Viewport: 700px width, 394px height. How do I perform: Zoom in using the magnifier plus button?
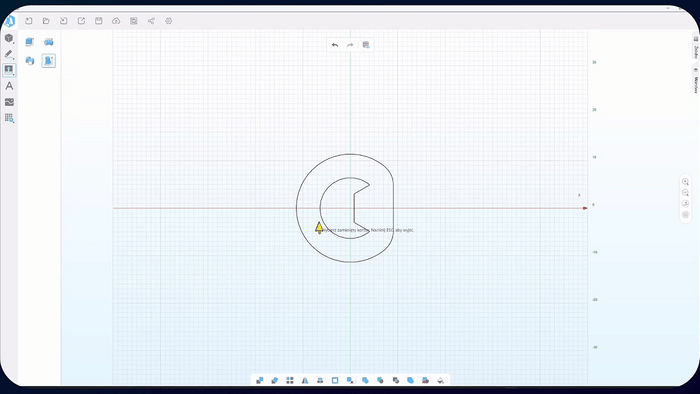pos(685,182)
